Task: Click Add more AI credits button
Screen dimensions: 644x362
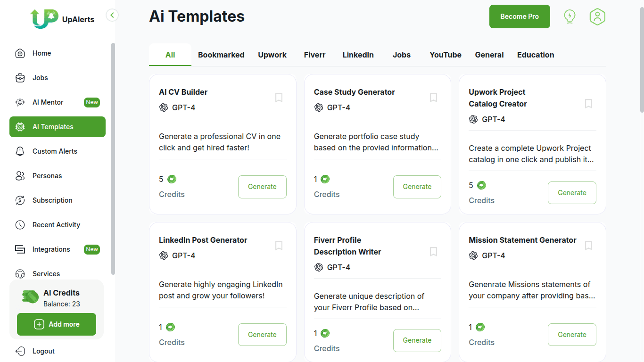Action: click(x=57, y=324)
